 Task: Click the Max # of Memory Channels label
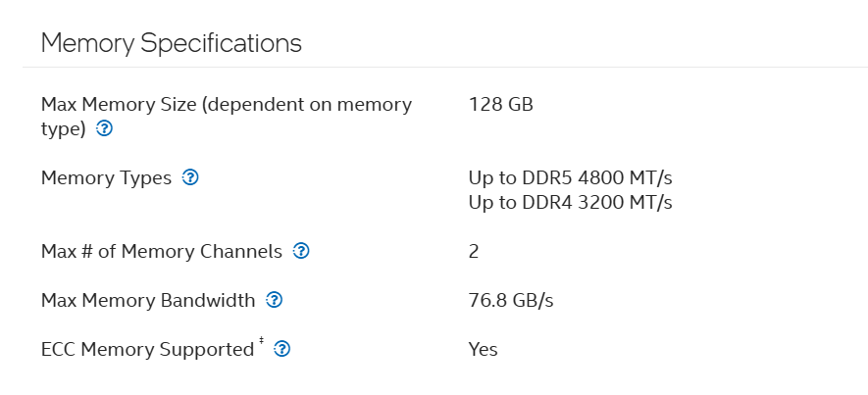pyautogui.click(x=161, y=251)
